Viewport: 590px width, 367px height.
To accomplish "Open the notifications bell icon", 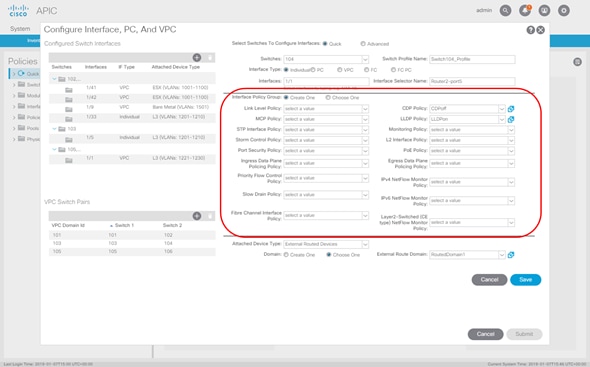I will click(x=525, y=11).
